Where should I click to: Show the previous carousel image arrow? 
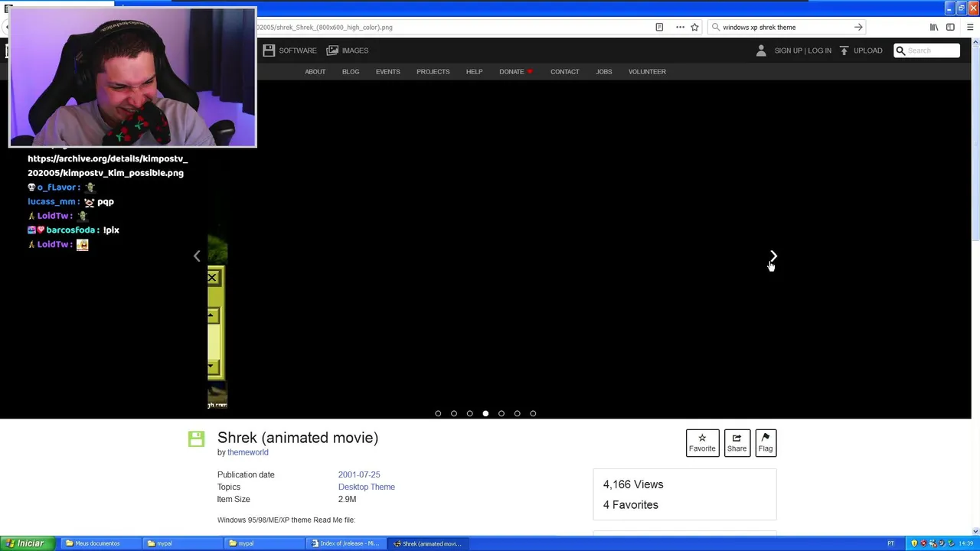click(197, 256)
